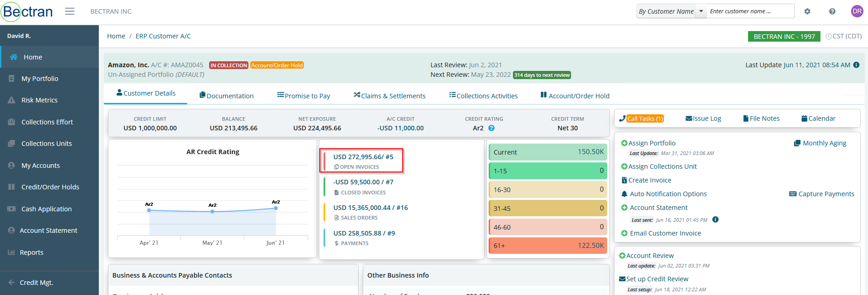Select the 31-45 days aging bar
Image resolution: width=868 pixels, height=295 pixels.
click(x=548, y=208)
